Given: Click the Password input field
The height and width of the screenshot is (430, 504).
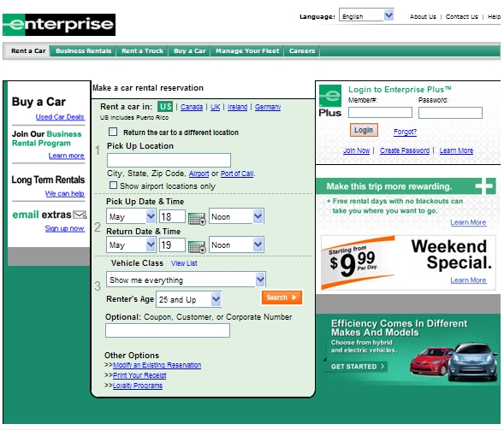Looking at the screenshot, I should point(450,112).
